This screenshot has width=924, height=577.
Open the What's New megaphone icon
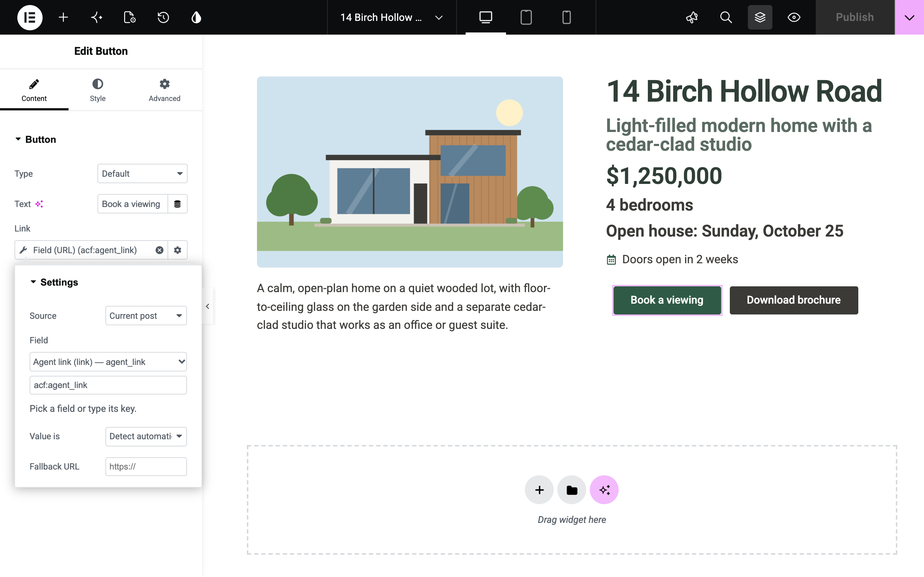(x=692, y=17)
